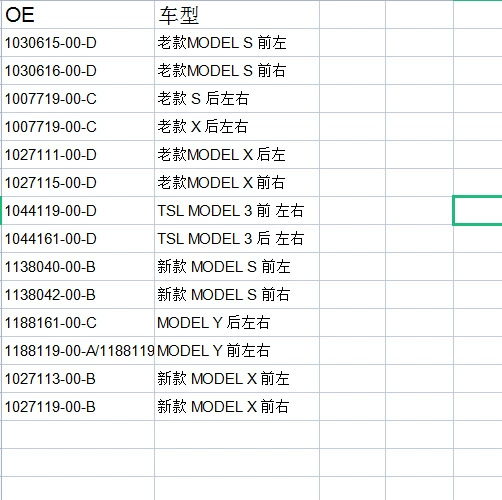This screenshot has height=500, width=502.
Task: Select cell 1007719-00-C beside 老款 S 后左右
Action: click(78, 99)
